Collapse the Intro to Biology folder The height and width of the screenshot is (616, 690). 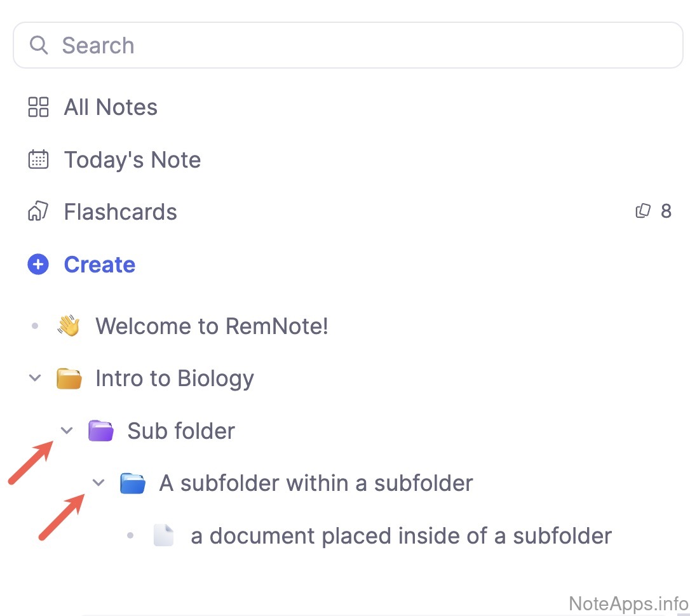point(35,378)
